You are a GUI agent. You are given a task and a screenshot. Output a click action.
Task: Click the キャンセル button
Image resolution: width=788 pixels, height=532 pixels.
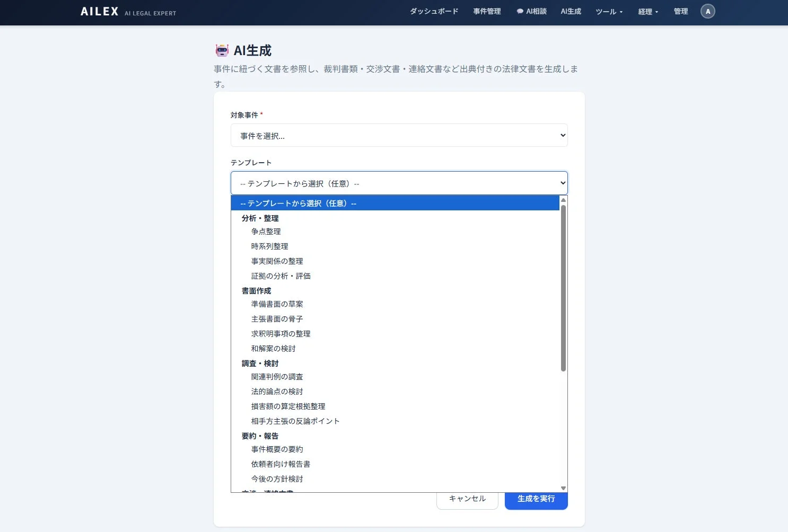tap(467, 499)
